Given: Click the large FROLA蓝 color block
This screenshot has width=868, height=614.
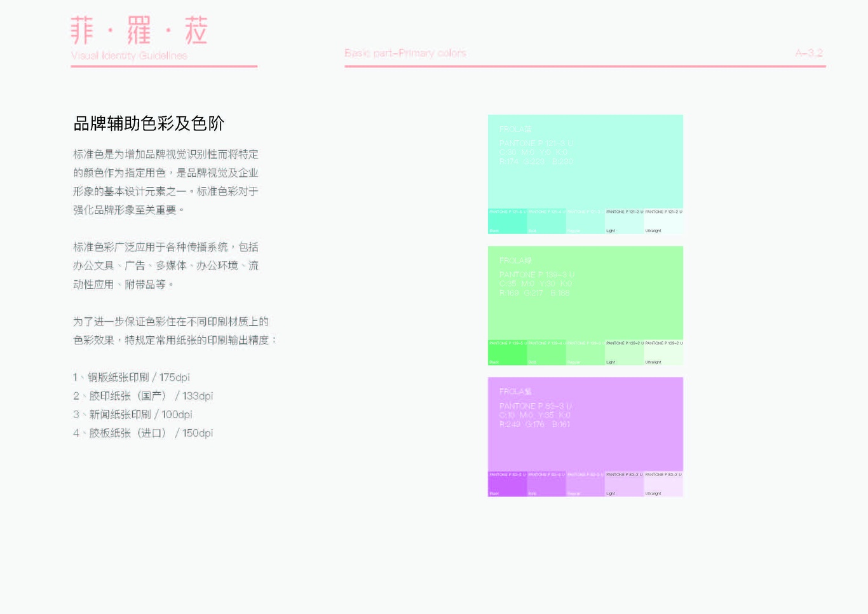Looking at the screenshot, I should point(585,161).
